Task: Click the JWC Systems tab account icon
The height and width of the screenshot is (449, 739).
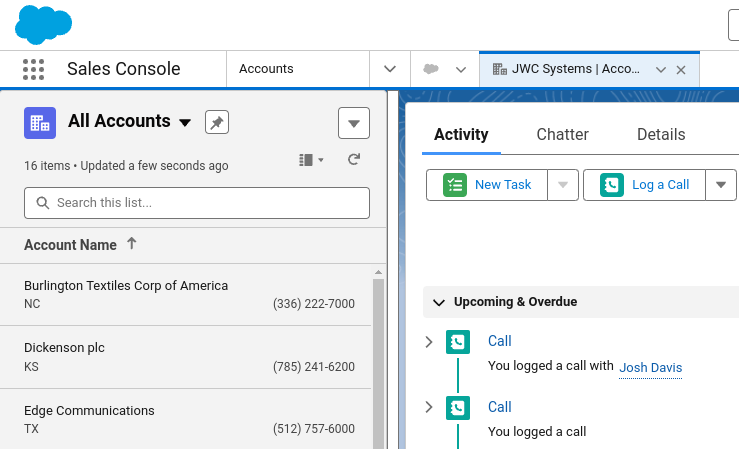Action: pos(500,69)
